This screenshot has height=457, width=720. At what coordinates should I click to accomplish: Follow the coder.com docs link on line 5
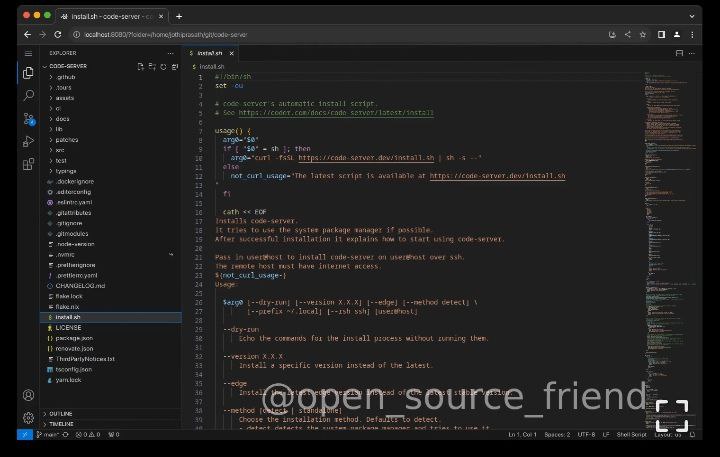(336, 113)
